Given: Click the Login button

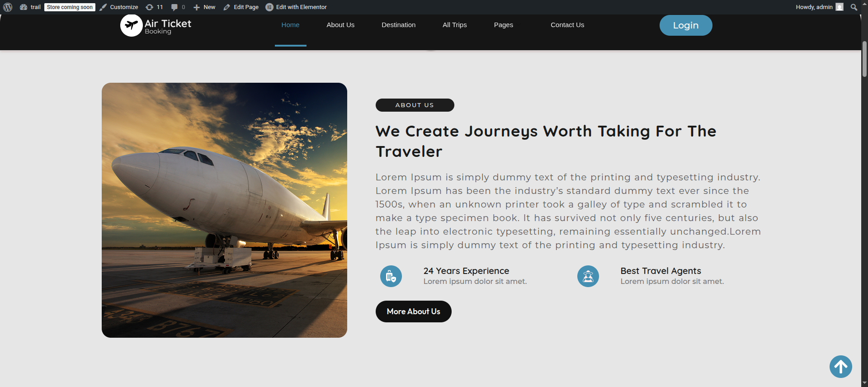Looking at the screenshot, I should (686, 25).
